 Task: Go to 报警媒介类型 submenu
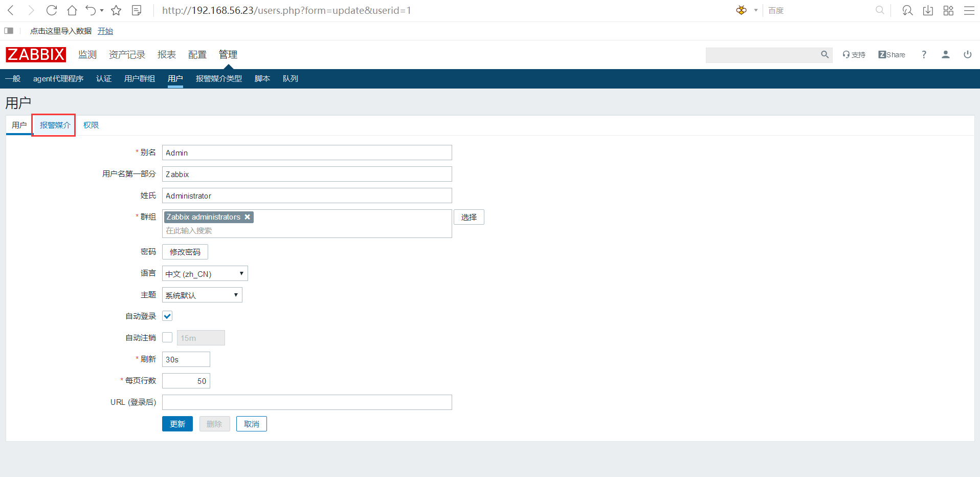coord(219,79)
